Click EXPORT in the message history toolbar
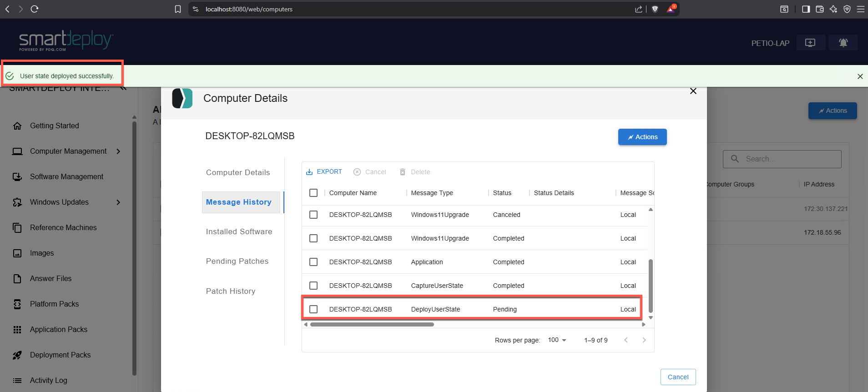 [x=324, y=172]
